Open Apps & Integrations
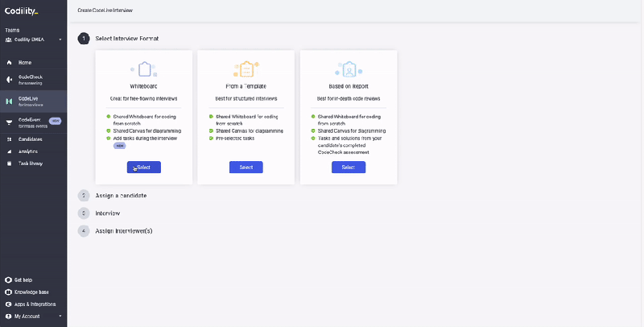The height and width of the screenshot is (327, 644). coord(35,304)
